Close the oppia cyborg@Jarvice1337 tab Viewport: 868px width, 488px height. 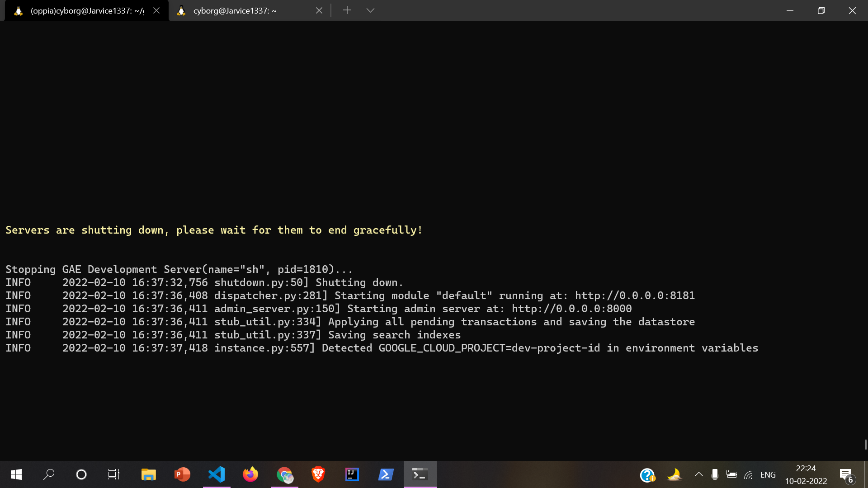pyautogui.click(x=156, y=10)
